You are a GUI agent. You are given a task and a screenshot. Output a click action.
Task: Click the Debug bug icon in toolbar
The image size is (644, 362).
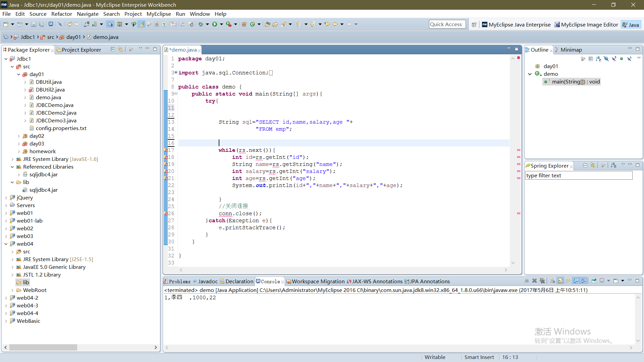pos(201,24)
